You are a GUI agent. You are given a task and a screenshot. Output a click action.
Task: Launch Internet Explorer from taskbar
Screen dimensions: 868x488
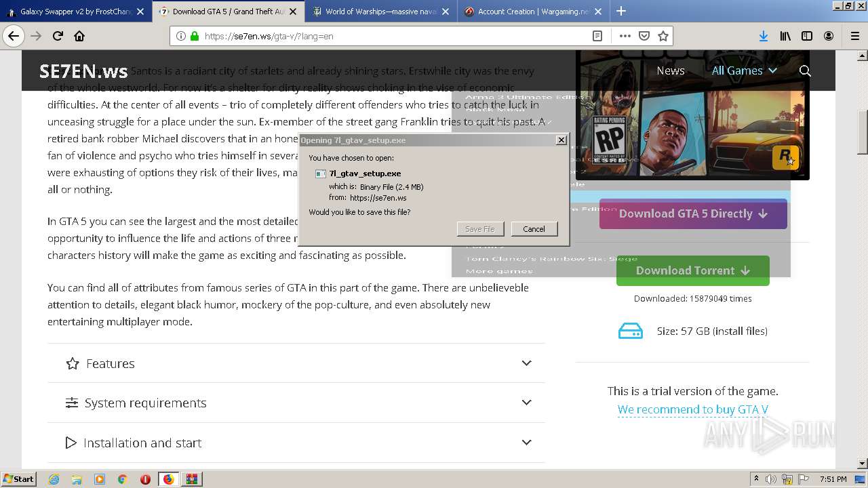point(54,479)
